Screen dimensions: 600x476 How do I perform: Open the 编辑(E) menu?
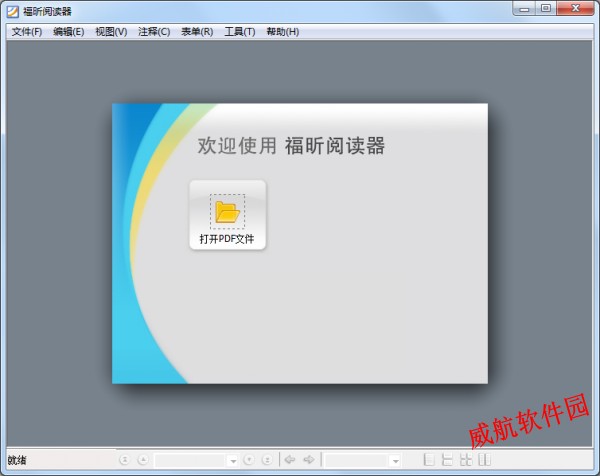[x=68, y=32]
